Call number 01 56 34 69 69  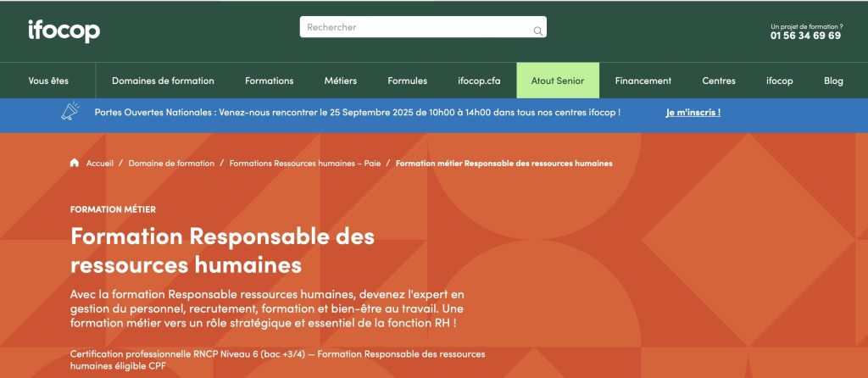pyautogui.click(x=805, y=36)
